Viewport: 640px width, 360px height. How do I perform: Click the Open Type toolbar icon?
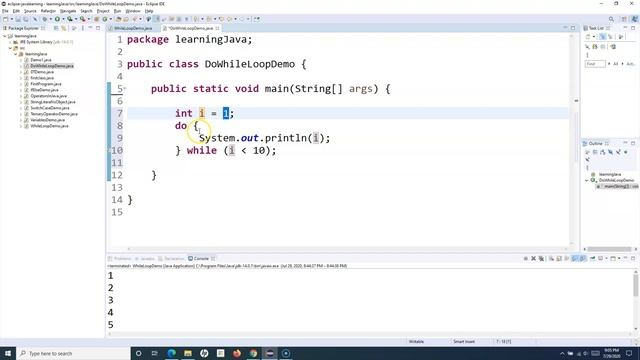coord(119,19)
